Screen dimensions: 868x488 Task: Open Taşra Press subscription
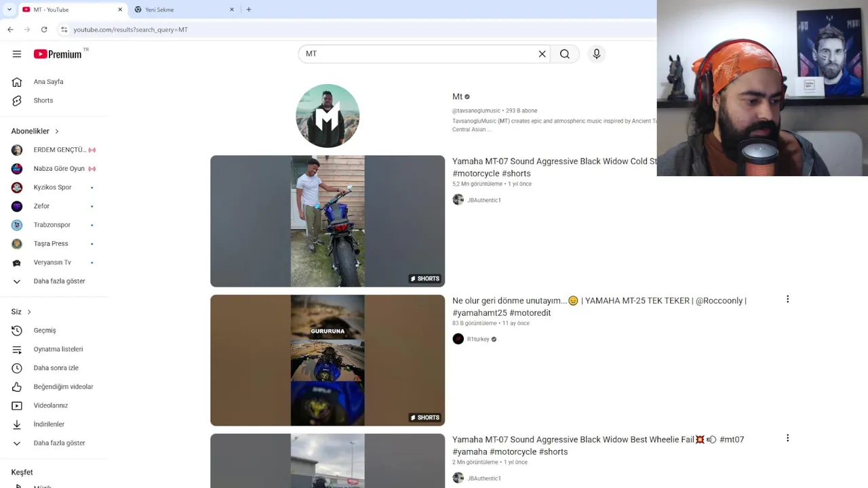pos(54,243)
